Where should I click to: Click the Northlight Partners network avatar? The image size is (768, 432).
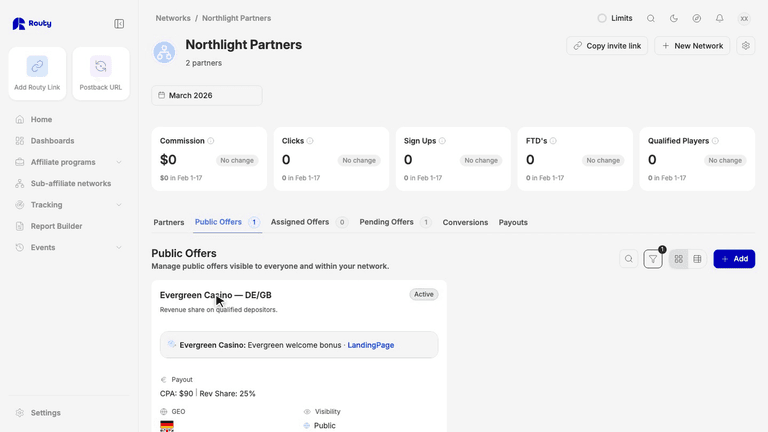click(x=164, y=52)
